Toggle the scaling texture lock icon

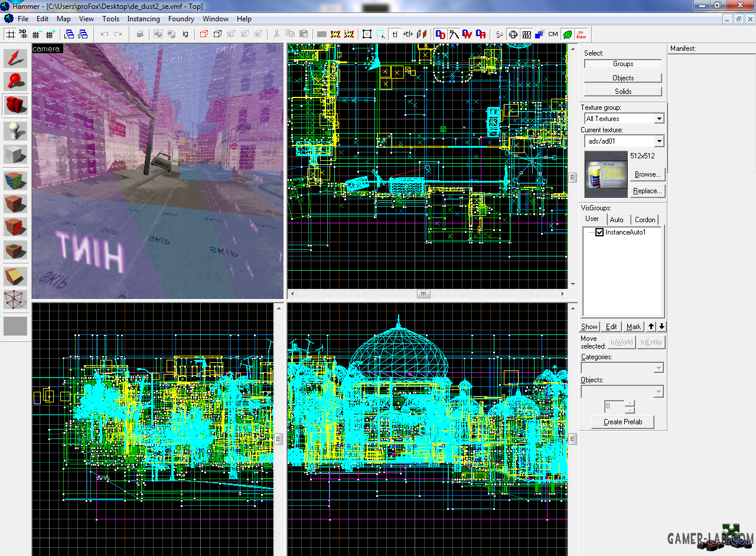[x=408, y=34]
